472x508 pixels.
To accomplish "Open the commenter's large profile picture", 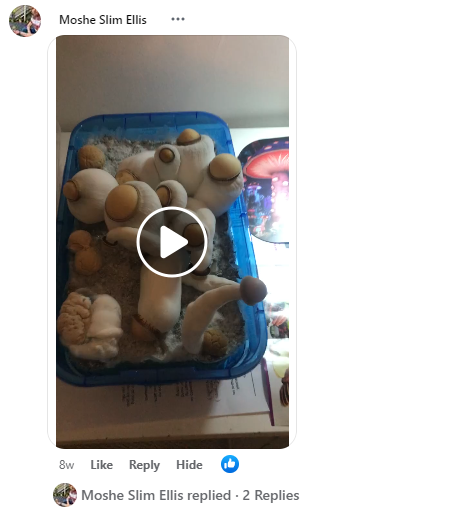I will [x=25, y=21].
